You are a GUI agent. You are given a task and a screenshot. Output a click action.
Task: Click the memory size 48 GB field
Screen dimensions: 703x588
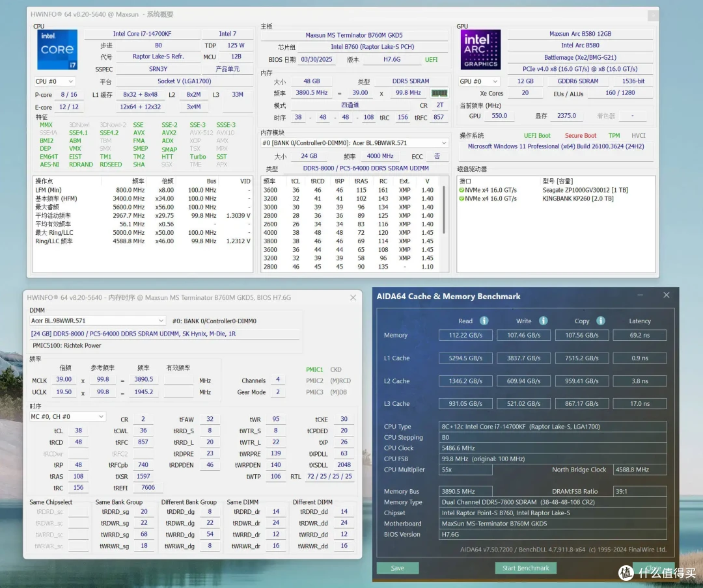click(x=312, y=81)
